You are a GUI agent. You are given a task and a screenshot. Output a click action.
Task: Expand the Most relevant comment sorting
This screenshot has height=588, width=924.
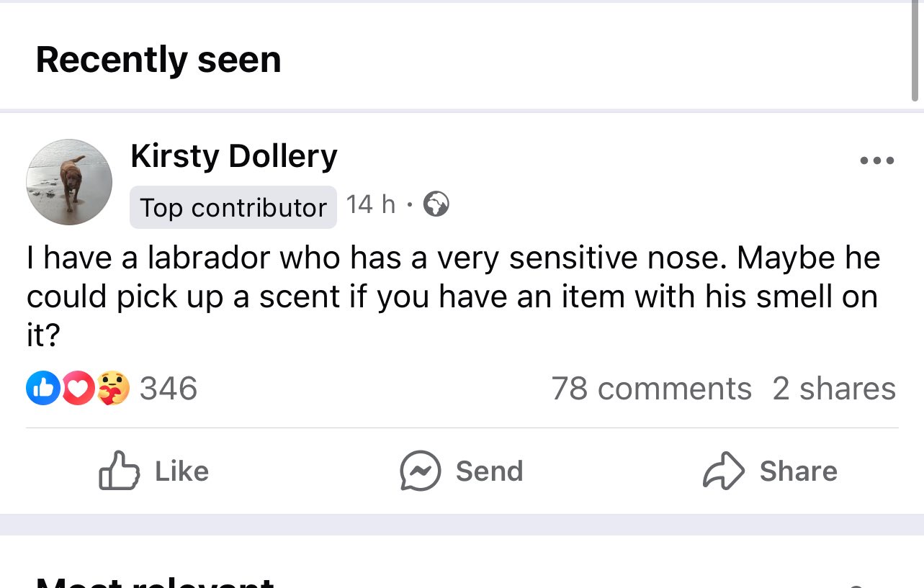point(155,582)
